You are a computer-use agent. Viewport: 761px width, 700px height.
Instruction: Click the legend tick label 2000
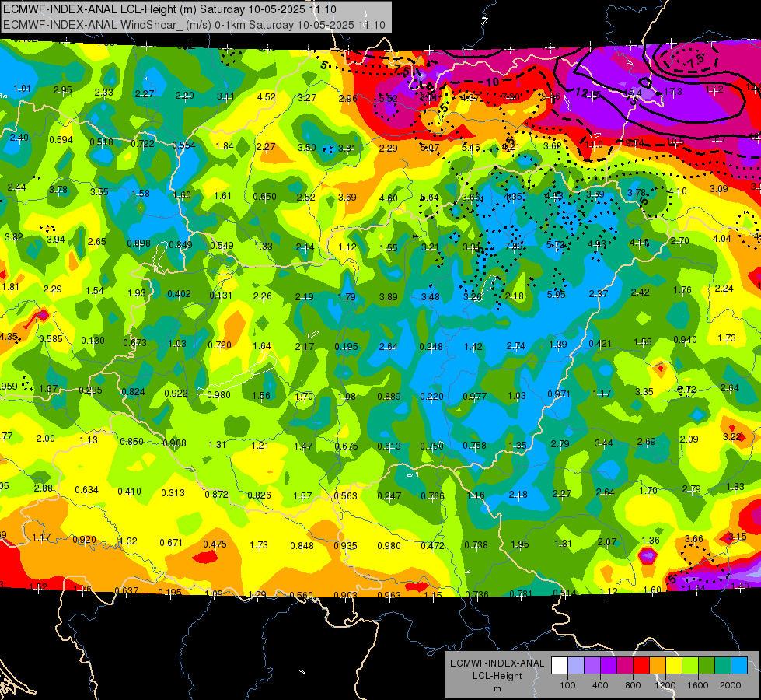(731, 685)
